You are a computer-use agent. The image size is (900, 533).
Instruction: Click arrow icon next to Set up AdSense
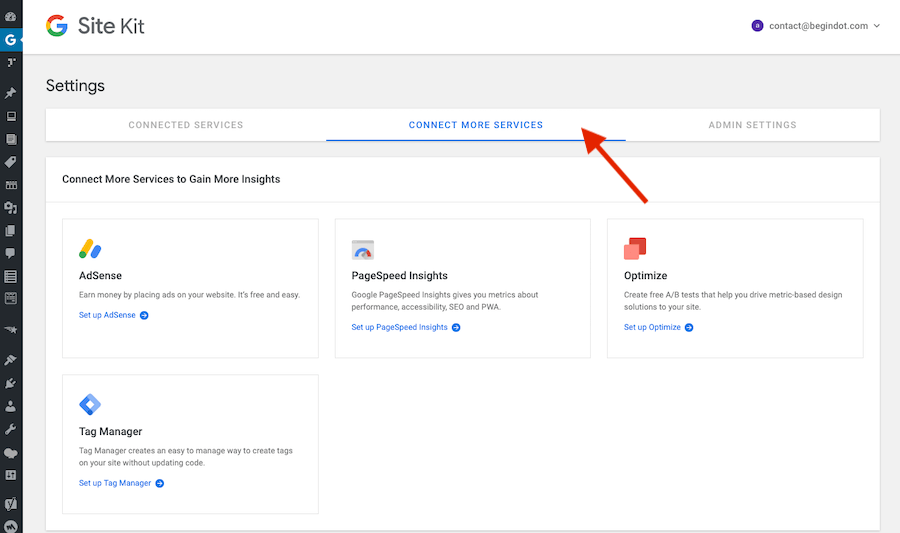[144, 316]
